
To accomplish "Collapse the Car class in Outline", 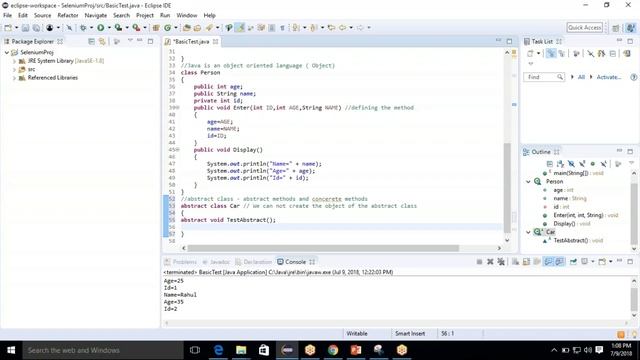I will [528, 232].
